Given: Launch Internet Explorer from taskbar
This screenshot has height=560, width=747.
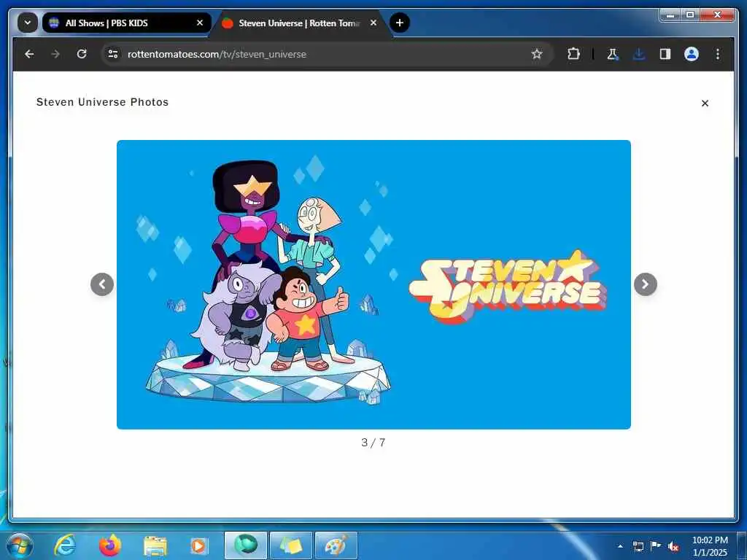Looking at the screenshot, I should click(x=65, y=545).
